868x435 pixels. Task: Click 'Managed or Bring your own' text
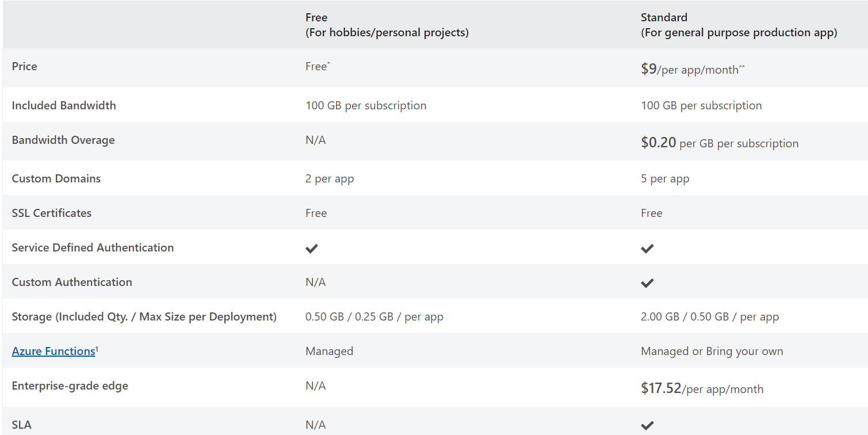pos(712,351)
